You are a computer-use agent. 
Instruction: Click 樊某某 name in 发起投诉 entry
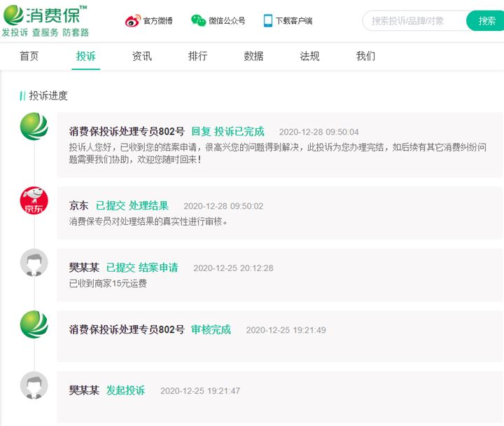[x=84, y=390]
